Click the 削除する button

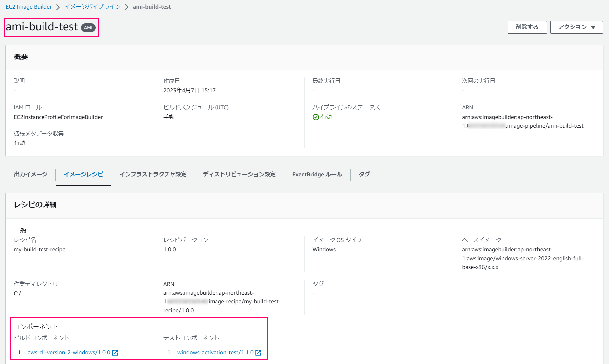point(527,27)
